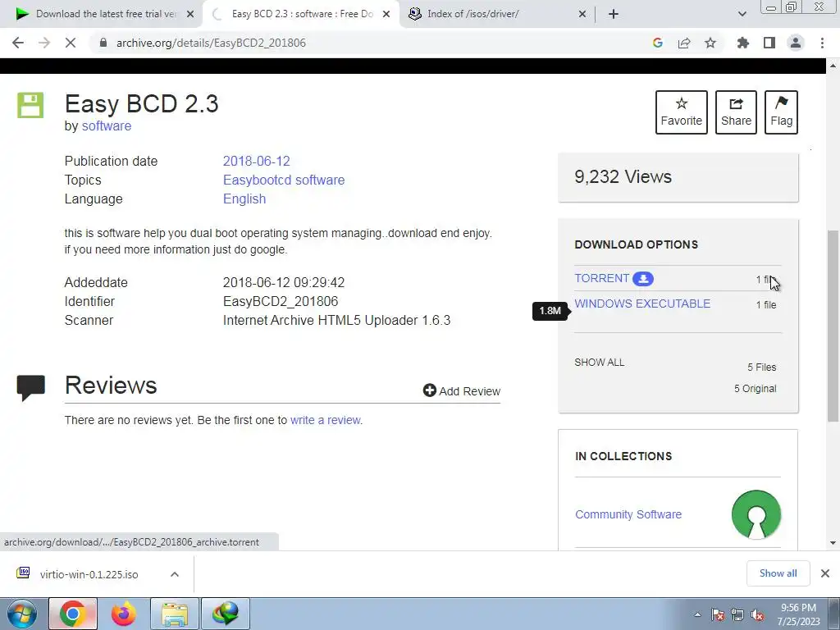Click the browser back arrow
840x630 pixels.
point(18,43)
